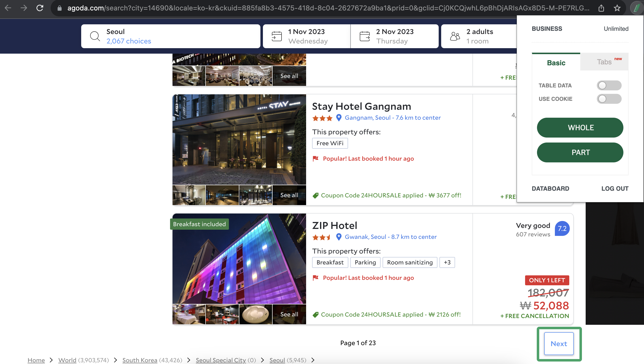Bookmark page with the star icon
Viewport: 644px width, 364px height.
tap(617, 8)
